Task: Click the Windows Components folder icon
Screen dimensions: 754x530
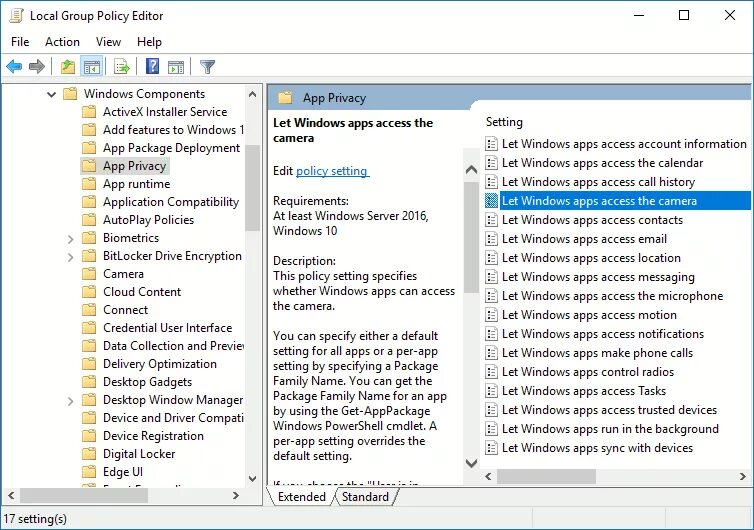Action: (70, 93)
